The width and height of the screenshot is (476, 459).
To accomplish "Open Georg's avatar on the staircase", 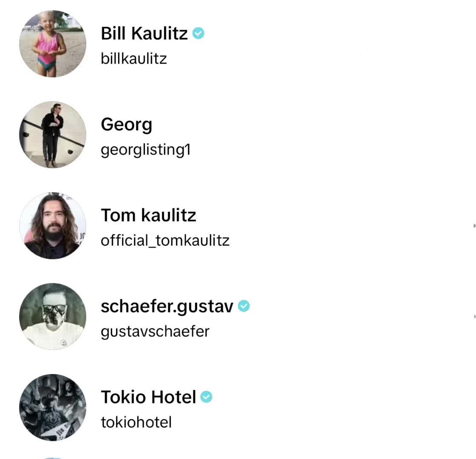I will tap(53, 134).
